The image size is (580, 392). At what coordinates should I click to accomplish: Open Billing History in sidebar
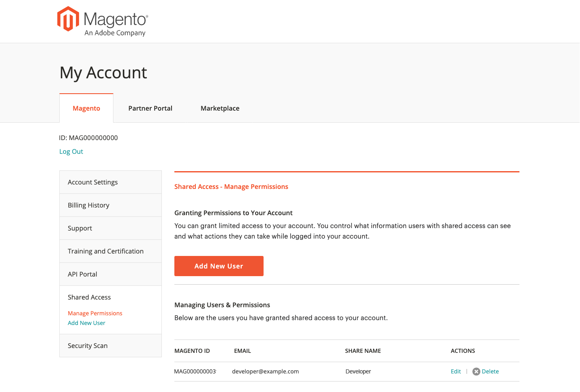tap(111, 205)
